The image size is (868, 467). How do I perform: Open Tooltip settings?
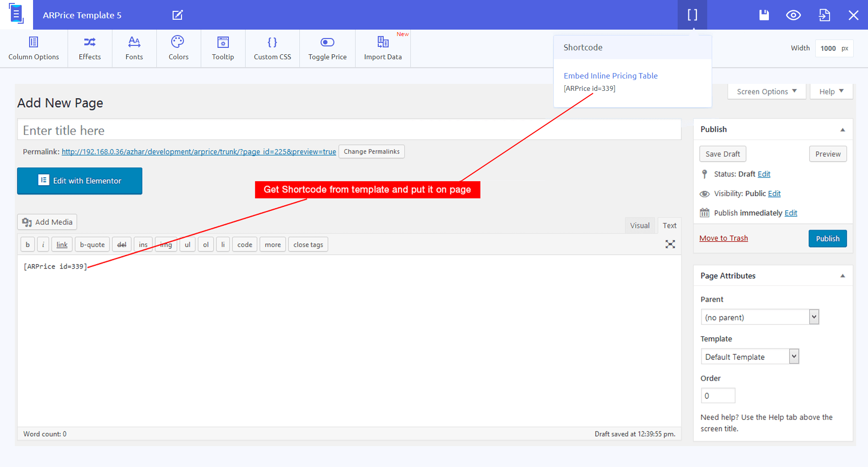point(223,48)
